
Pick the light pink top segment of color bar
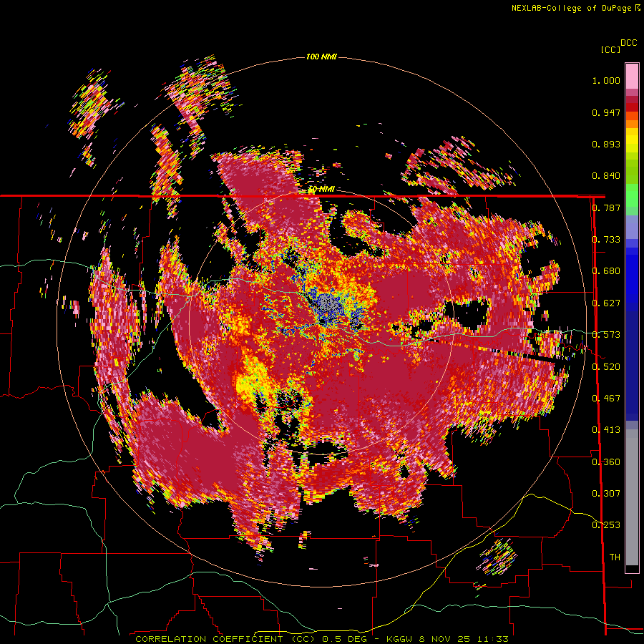[632, 76]
